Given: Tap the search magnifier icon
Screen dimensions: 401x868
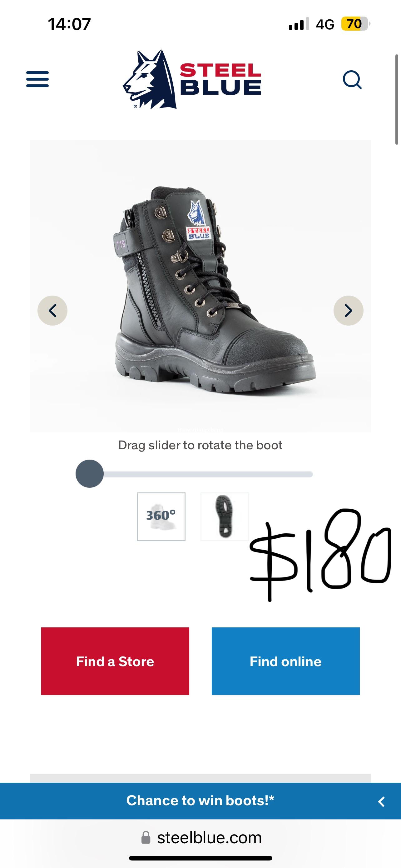Looking at the screenshot, I should tap(352, 80).
